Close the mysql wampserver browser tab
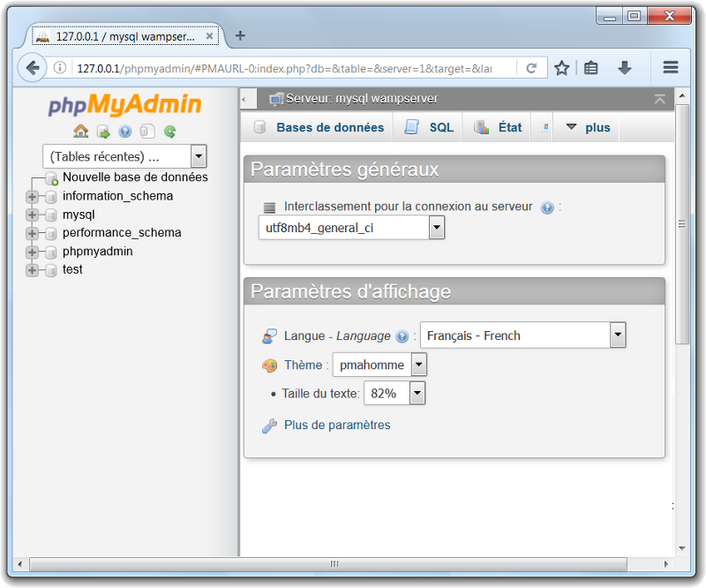The width and height of the screenshot is (706, 588). (x=209, y=36)
